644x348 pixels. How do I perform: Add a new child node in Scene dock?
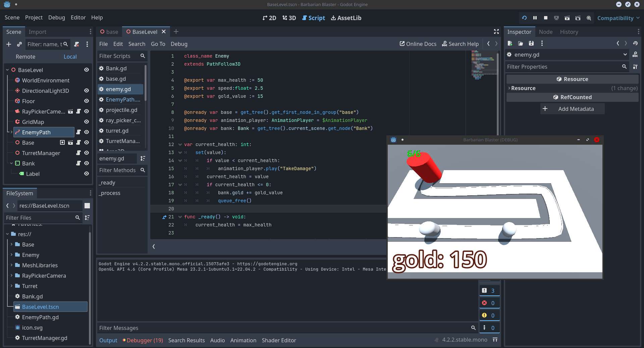pos(9,44)
